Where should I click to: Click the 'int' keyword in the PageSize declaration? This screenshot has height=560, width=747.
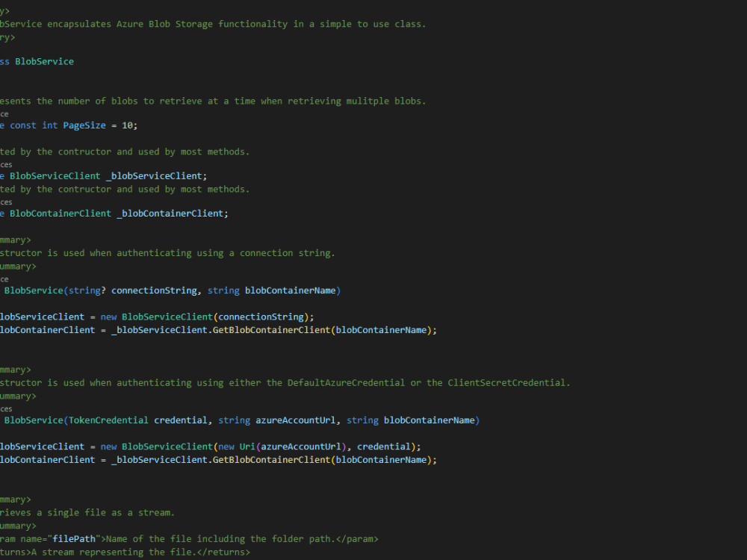point(50,125)
